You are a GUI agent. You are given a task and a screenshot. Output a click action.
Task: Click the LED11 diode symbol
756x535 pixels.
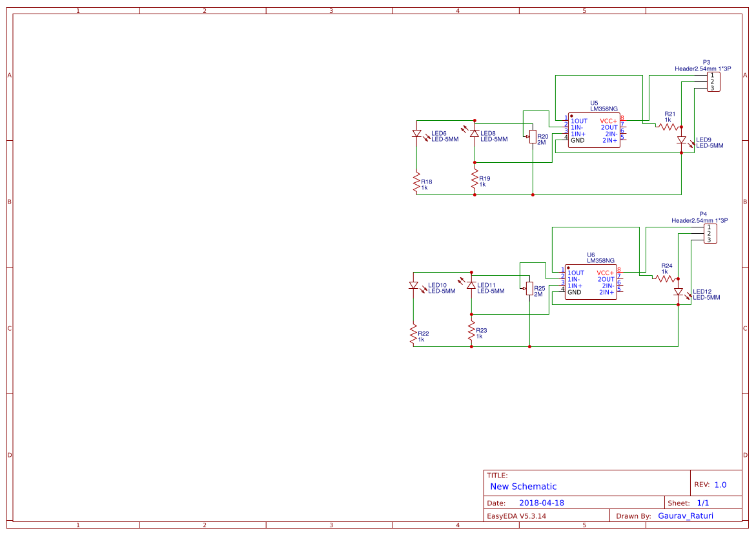470,286
